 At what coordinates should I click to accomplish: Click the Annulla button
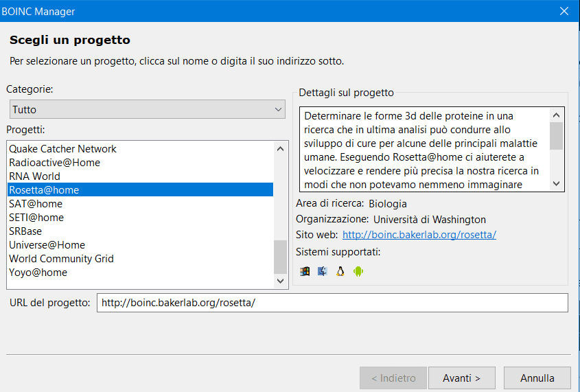(x=537, y=378)
